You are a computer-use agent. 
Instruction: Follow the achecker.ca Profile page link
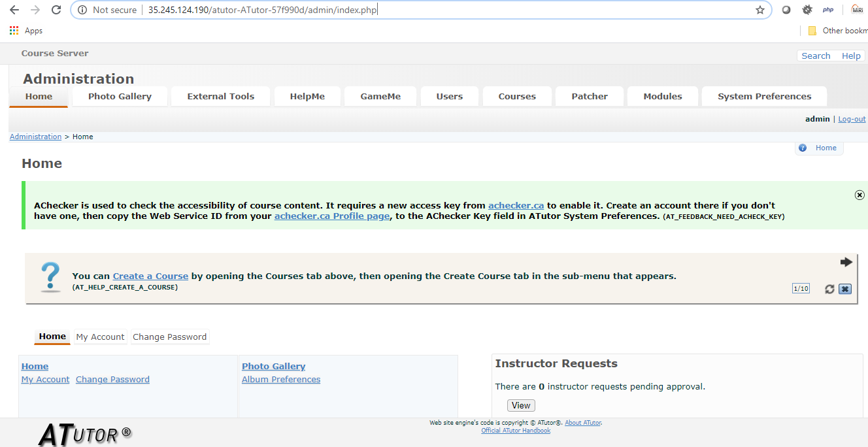[x=332, y=216]
